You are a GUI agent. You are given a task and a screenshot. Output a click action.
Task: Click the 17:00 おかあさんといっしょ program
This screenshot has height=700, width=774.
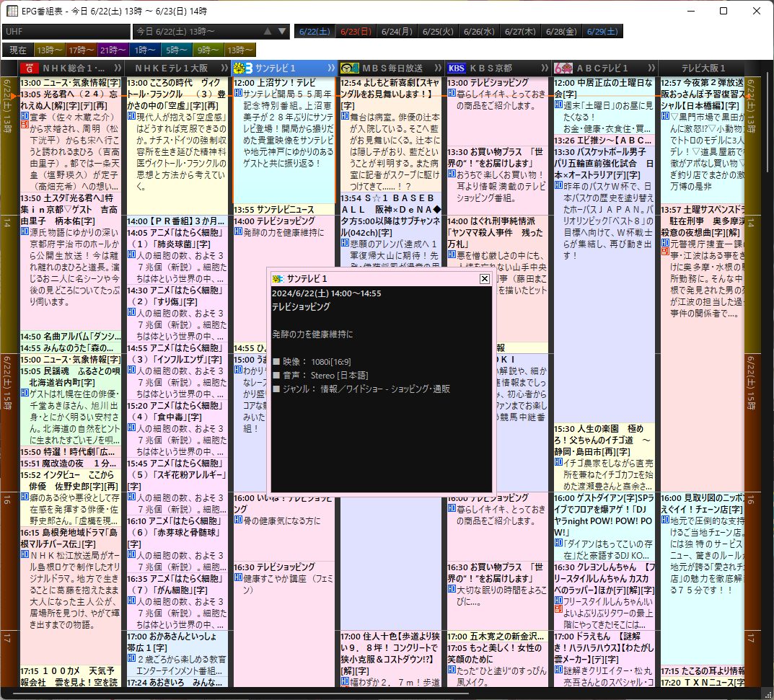(177, 653)
